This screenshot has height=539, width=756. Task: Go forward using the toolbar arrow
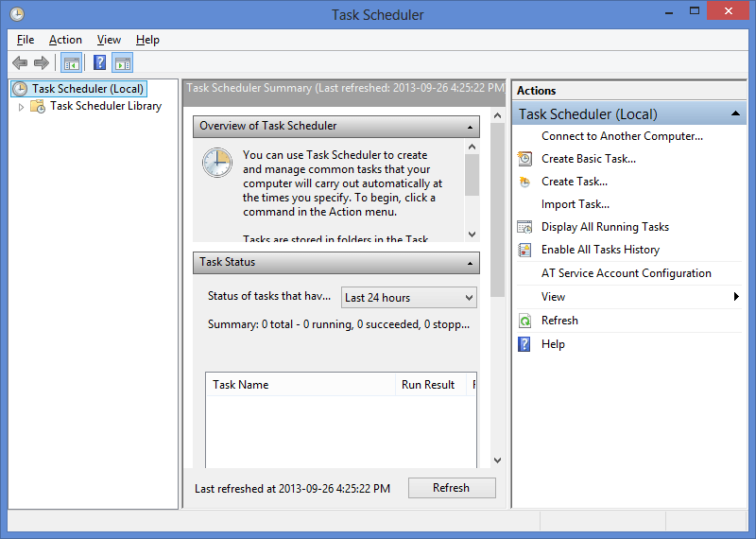[x=42, y=62]
